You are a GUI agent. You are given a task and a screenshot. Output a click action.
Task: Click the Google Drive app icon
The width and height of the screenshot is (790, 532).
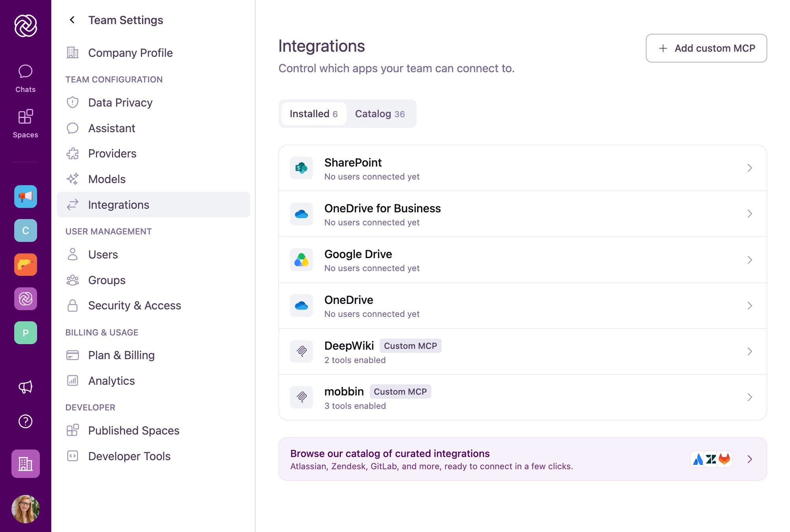(301, 260)
